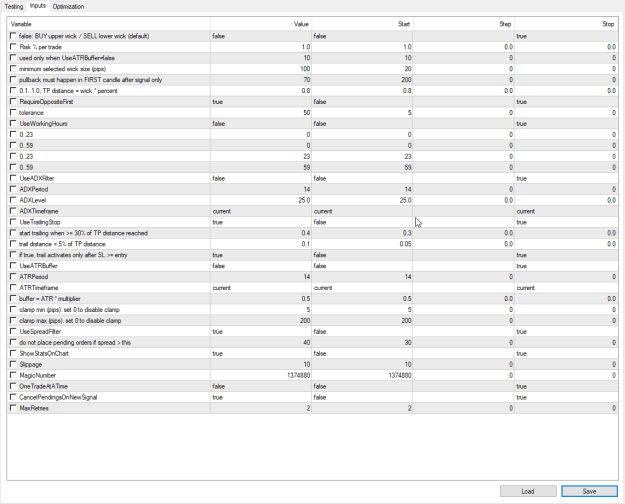Viewport: 625px width, 504px height.
Task: Toggle the ShowStatsOnChart checkbox
Action: point(14,353)
